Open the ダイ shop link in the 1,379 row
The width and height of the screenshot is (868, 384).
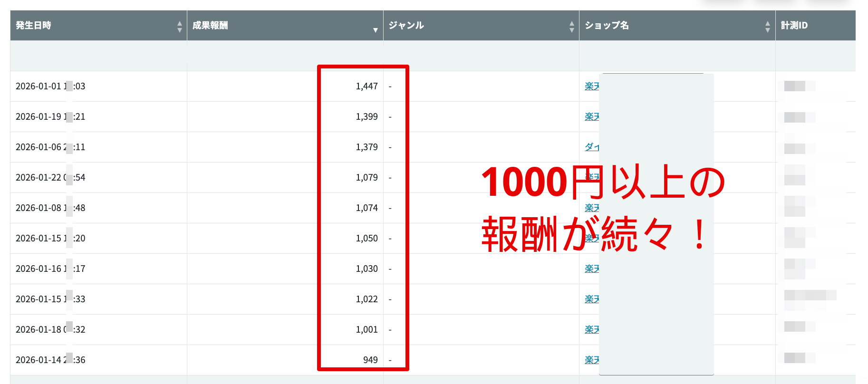coord(592,147)
